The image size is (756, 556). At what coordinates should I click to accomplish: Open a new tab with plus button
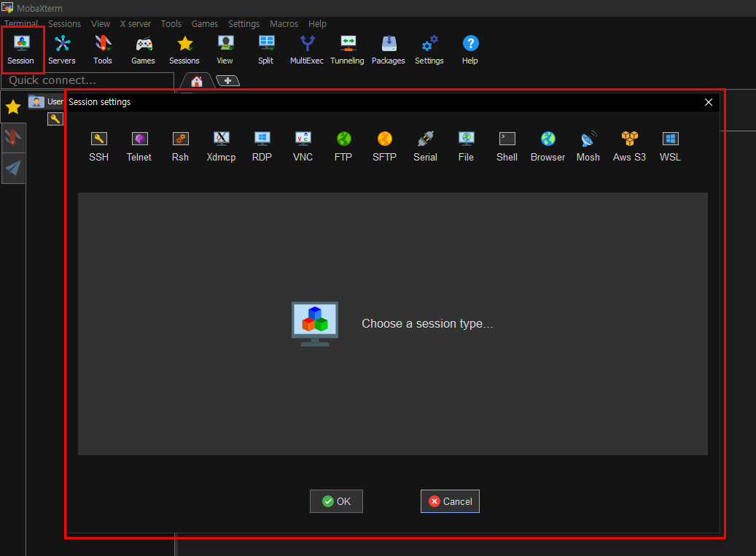point(227,80)
